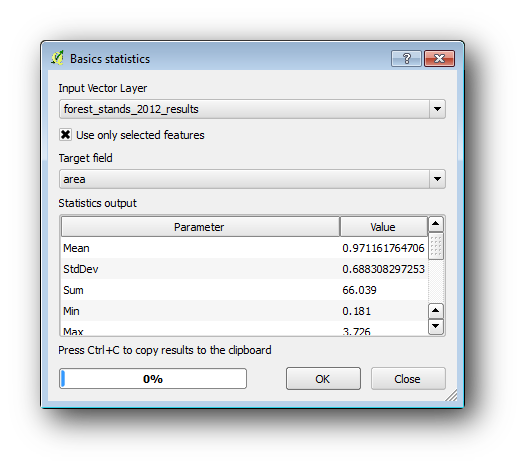Click the QGIS logo in the title bar
The image size is (525, 469).
tap(57, 58)
